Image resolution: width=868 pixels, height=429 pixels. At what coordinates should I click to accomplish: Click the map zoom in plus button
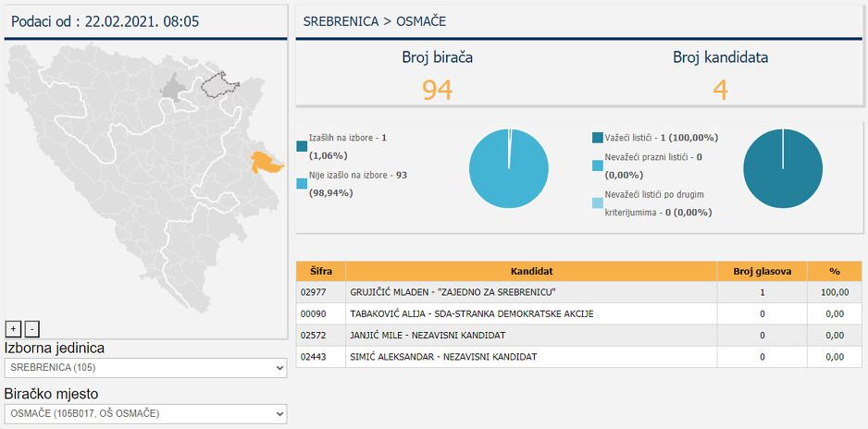[x=13, y=328]
